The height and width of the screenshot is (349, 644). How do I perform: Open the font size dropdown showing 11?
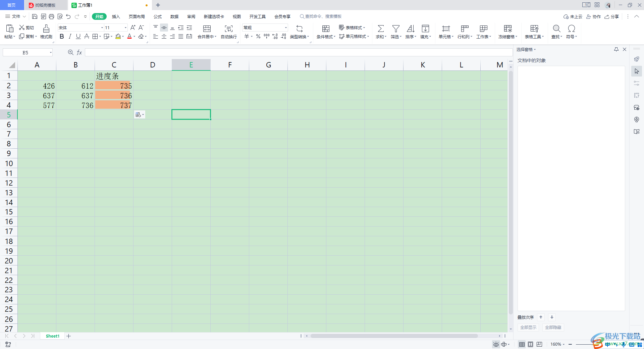(x=125, y=28)
